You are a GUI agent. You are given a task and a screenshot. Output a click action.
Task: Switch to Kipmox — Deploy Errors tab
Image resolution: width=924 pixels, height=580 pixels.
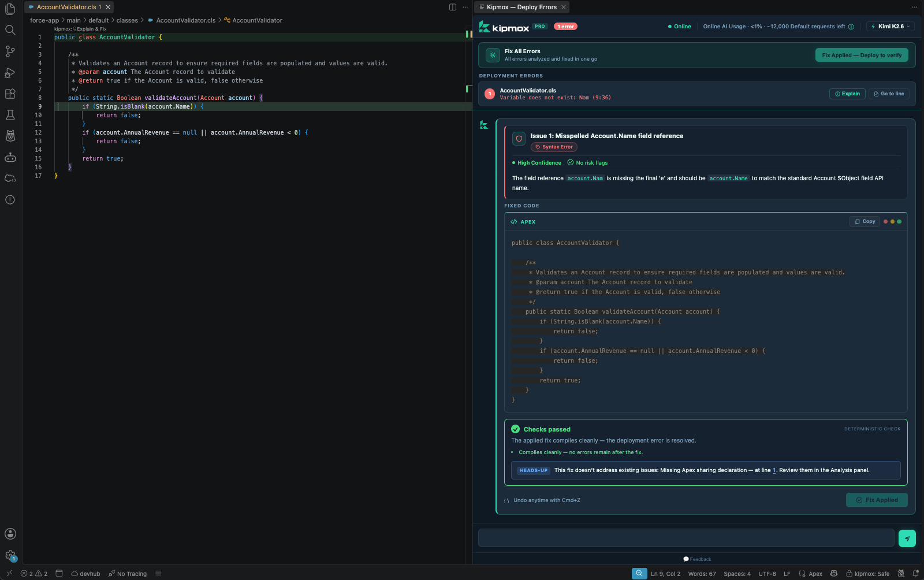[x=521, y=7]
